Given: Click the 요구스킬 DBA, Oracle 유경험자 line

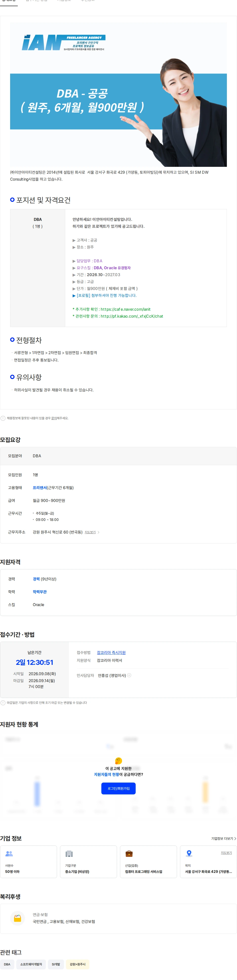Looking at the screenshot, I should [101, 268].
